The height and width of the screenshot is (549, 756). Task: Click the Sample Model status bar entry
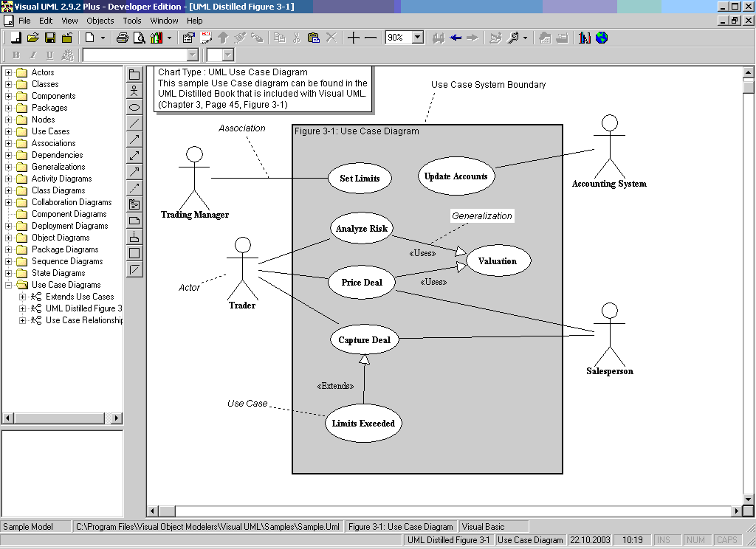pos(35,527)
